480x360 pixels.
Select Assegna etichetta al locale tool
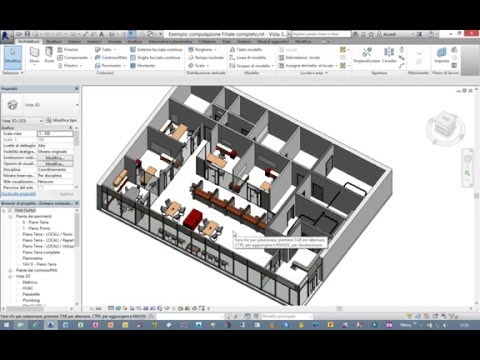[x=306, y=66]
